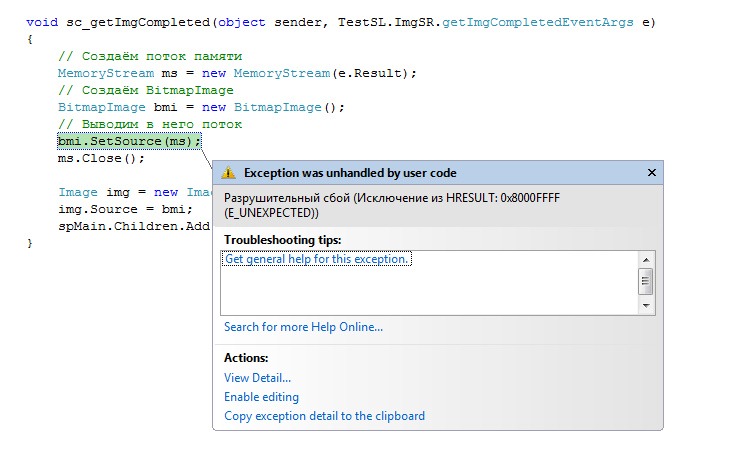Copy exception detail to the clipboard

click(x=324, y=416)
